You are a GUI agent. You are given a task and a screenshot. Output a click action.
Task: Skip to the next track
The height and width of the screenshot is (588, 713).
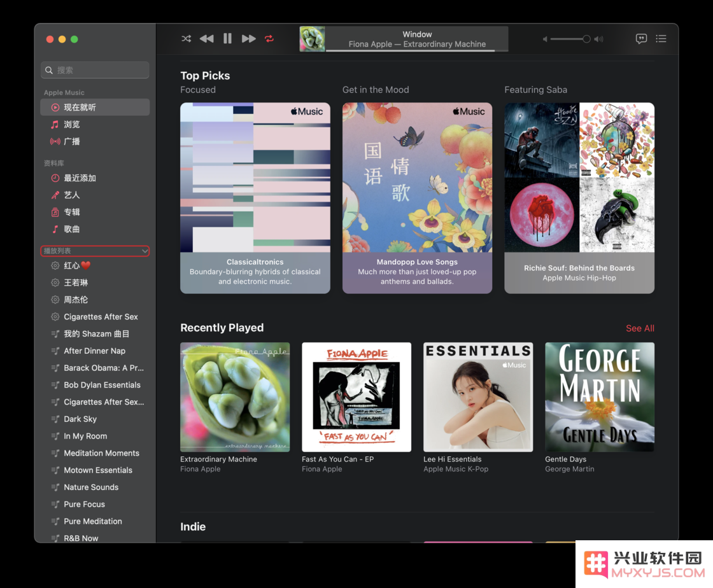(x=248, y=39)
